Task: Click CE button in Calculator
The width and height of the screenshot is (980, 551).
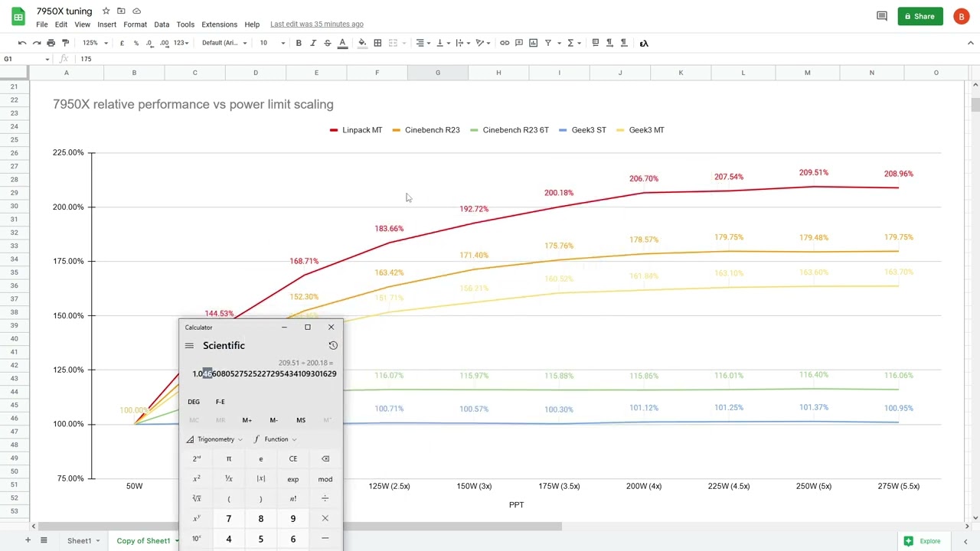Action: (293, 458)
